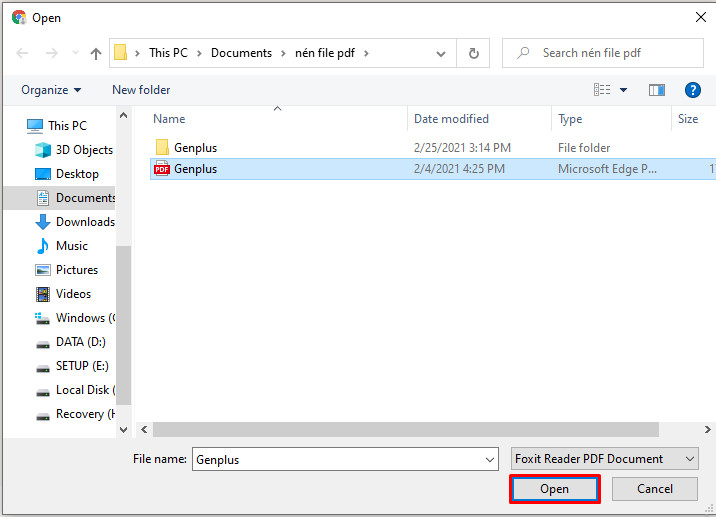Image resolution: width=716 pixels, height=517 pixels.
Task: Sort by Name column header
Action: click(169, 119)
